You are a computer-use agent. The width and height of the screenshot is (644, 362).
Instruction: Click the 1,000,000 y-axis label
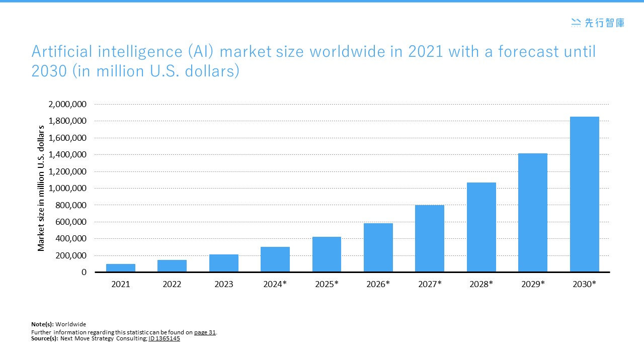coord(67,189)
